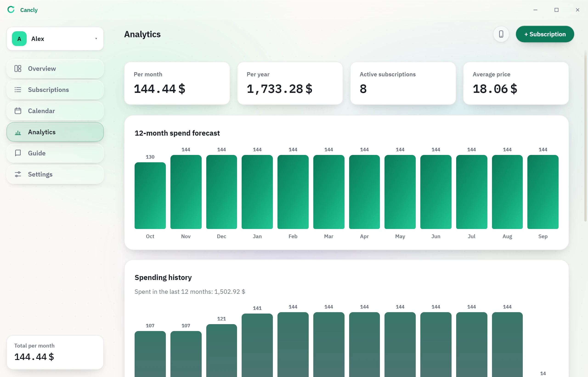The height and width of the screenshot is (377, 588).
Task: Select the Jan forecast bar
Action: click(x=257, y=192)
